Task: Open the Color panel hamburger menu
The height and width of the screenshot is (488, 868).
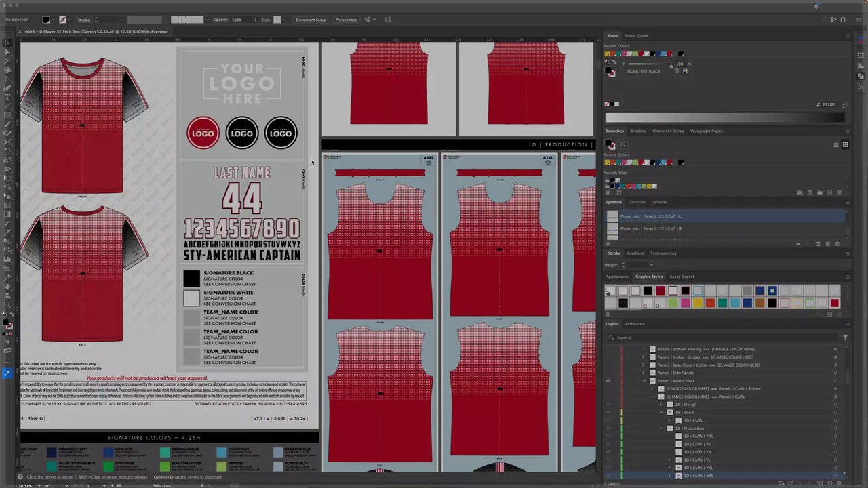Action: pyautogui.click(x=847, y=35)
